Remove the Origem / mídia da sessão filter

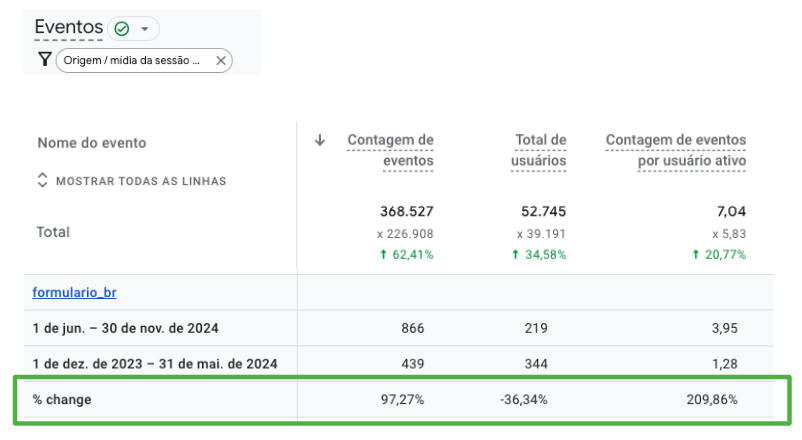pyautogui.click(x=220, y=61)
